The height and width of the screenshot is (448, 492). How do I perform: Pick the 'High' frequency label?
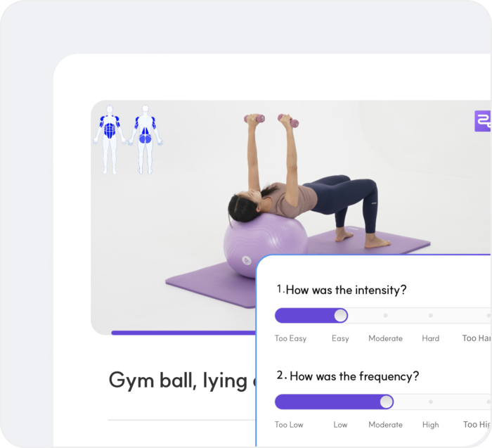click(430, 425)
